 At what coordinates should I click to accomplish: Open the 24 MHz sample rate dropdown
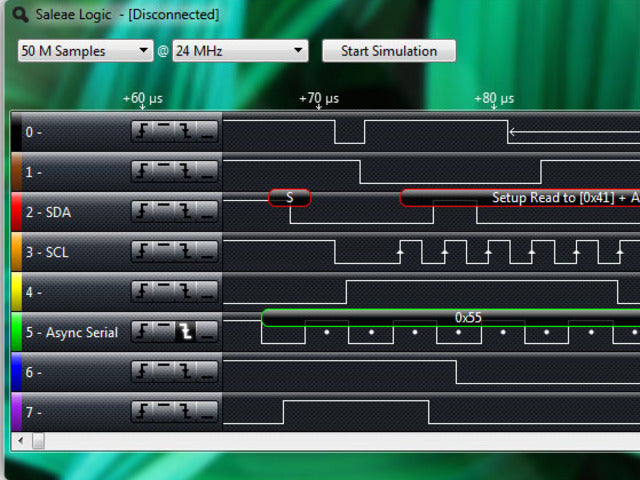tap(240, 51)
